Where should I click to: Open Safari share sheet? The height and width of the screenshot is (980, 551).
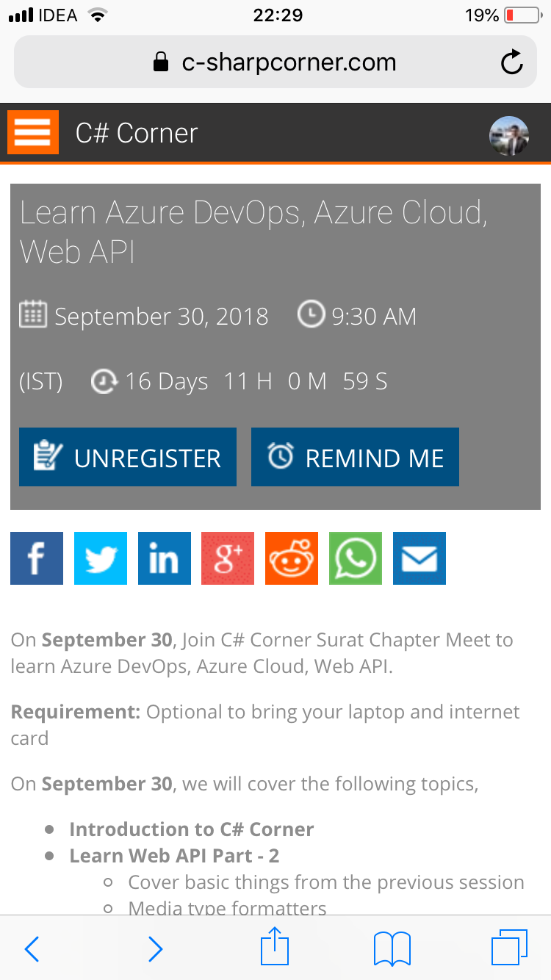point(275,946)
